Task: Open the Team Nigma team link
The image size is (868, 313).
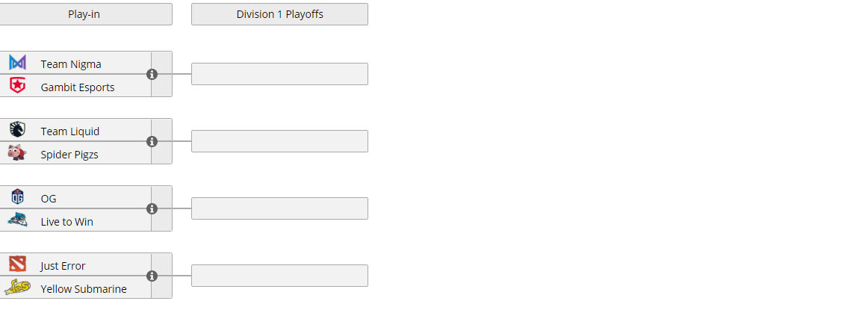Action: tap(71, 64)
